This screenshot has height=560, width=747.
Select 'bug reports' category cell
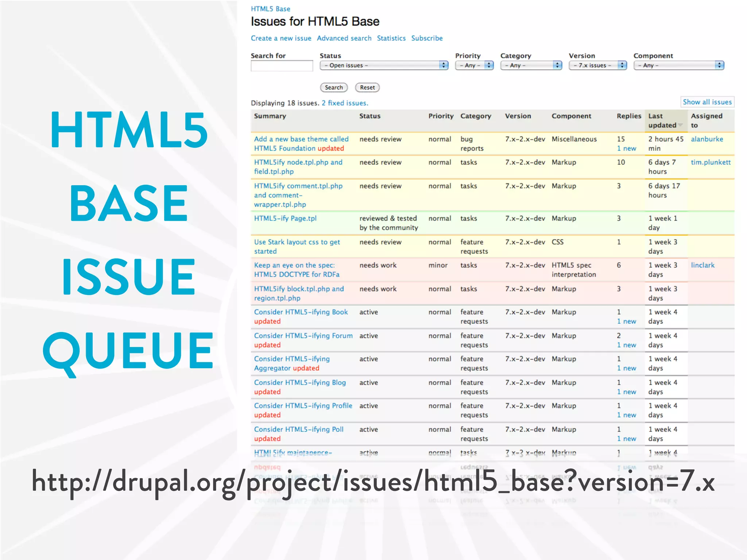coord(472,144)
